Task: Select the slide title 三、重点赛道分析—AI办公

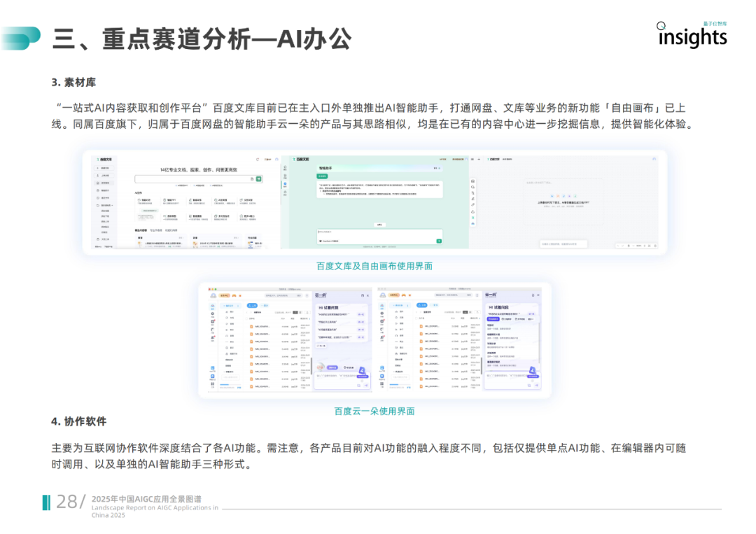Action: coord(202,39)
